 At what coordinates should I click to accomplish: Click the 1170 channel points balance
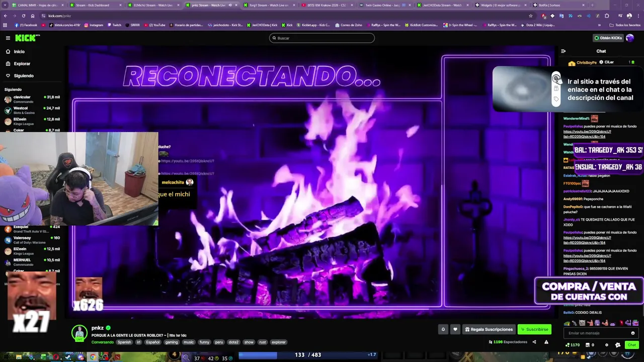(573, 345)
